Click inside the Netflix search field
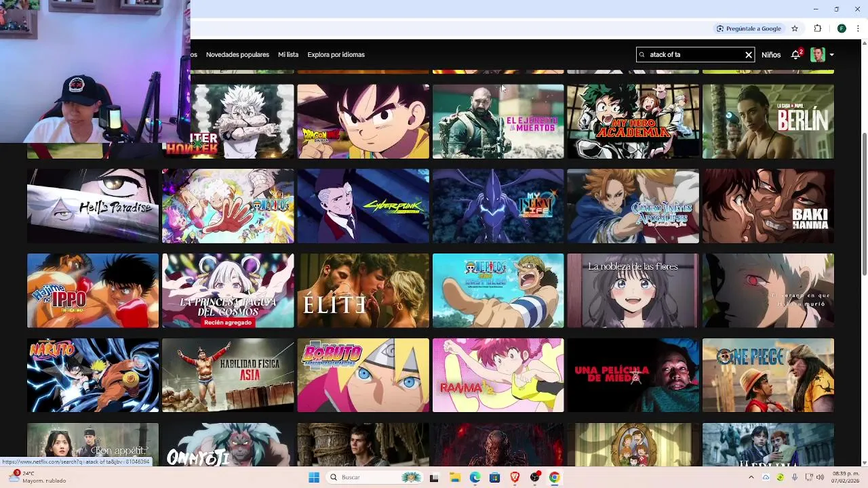Image resolution: width=868 pixels, height=488 pixels. [695, 55]
